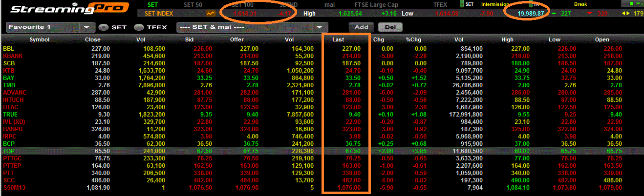Click S50M13 close value 1,081.90

tap(98, 188)
